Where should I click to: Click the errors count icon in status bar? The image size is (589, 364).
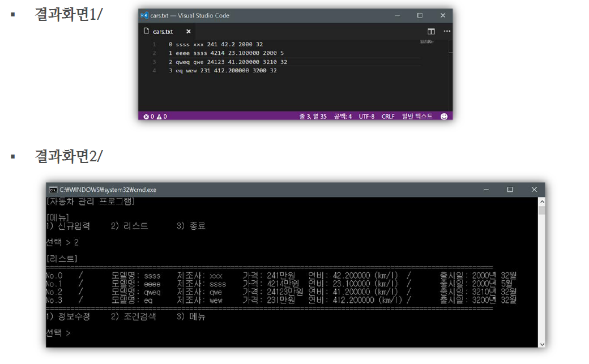pos(146,117)
